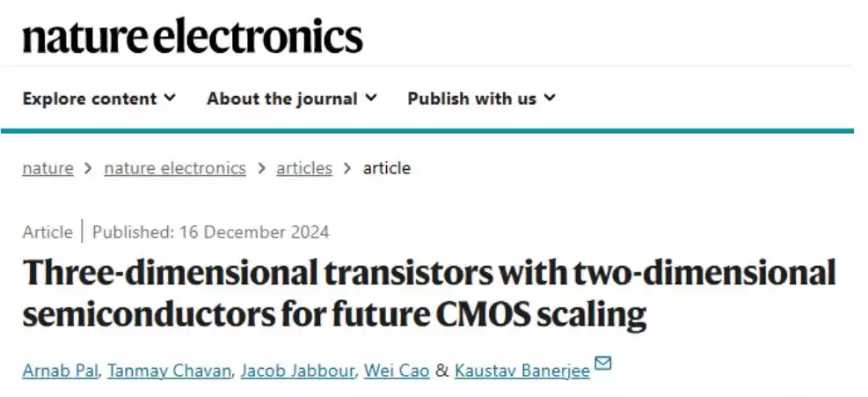Open author Arnab Pal's link
Viewport: 868px width, 397px height.
tap(61, 371)
